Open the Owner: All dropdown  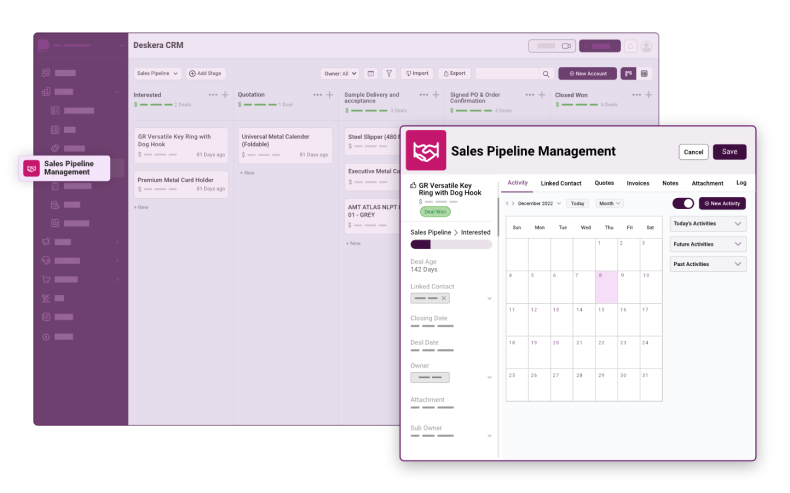340,74
